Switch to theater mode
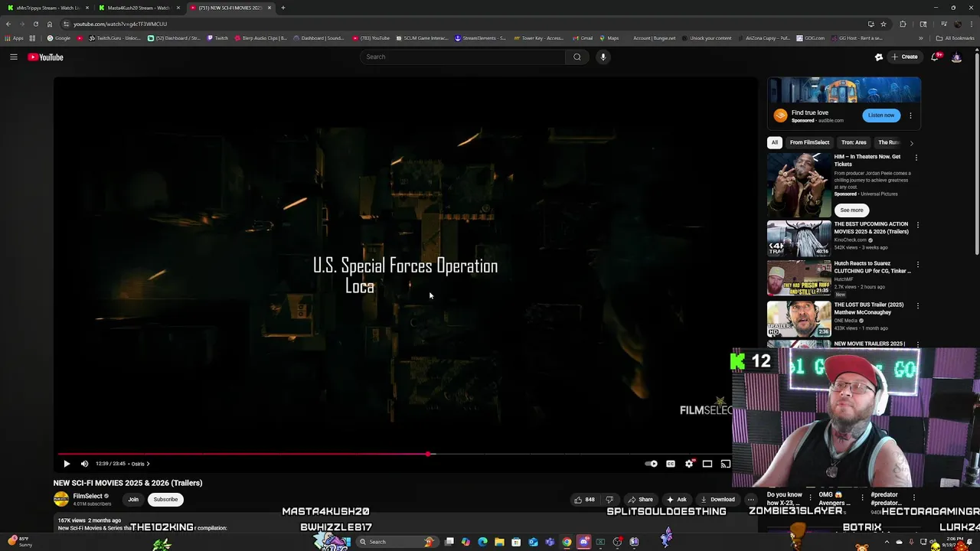Image resolution: width=980 pixels, height=551 pixels. coord(707,464)
